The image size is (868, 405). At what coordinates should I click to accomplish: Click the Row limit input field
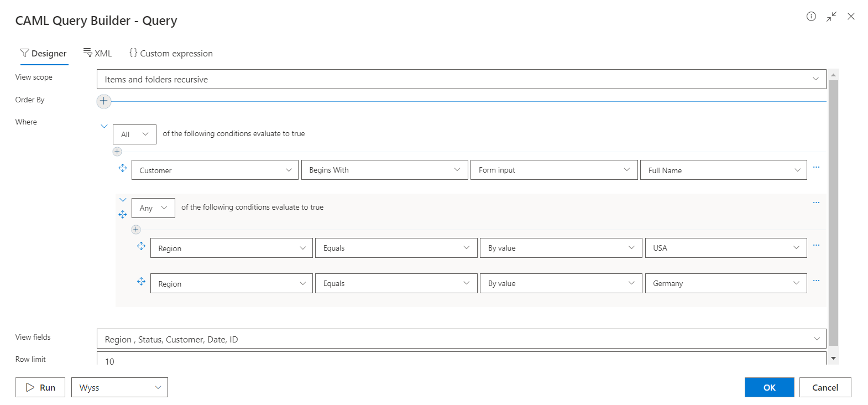(x=461, y=359)
